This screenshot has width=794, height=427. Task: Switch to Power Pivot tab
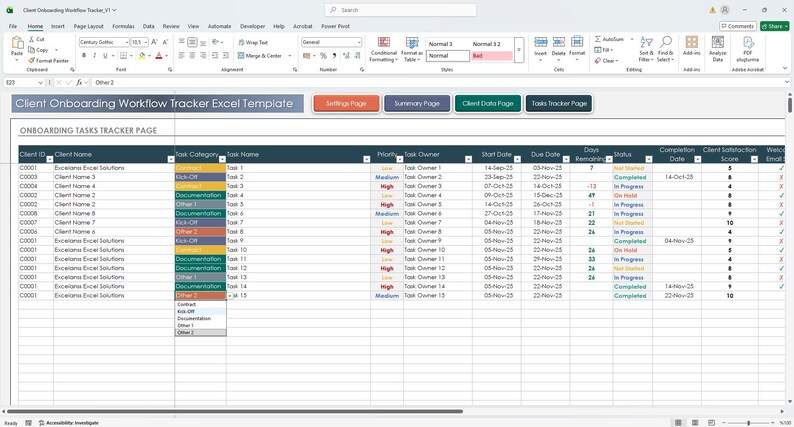335,26
